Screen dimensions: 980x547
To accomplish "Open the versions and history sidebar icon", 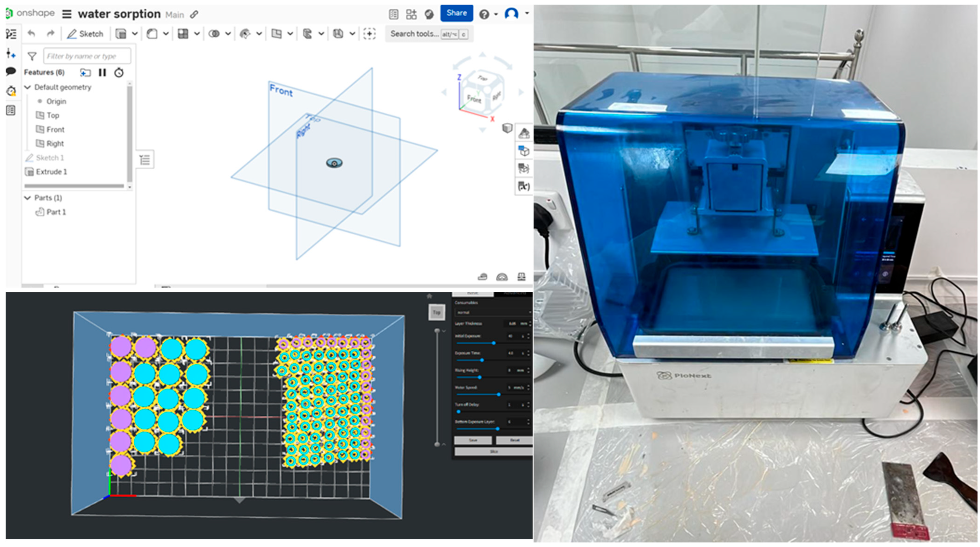I will pyautogui.click(x=11, y=91).
